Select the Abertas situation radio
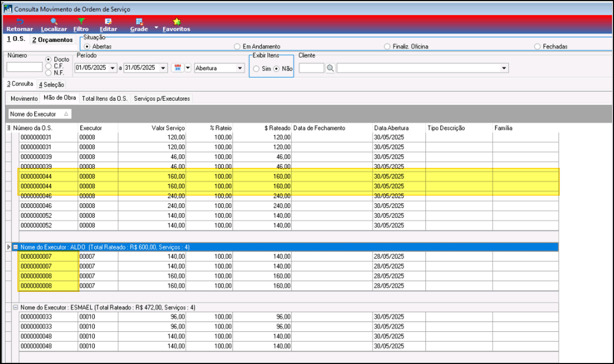The image size is (614, 364). tap(87, 47)
